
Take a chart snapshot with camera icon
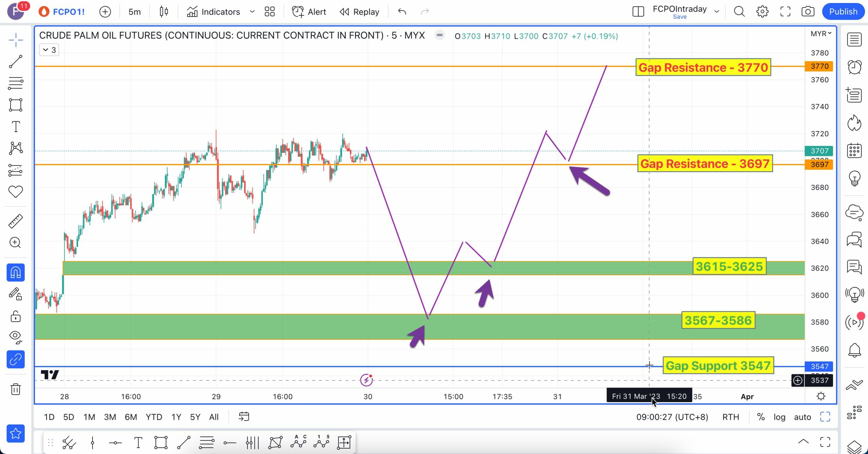point(808,12)
